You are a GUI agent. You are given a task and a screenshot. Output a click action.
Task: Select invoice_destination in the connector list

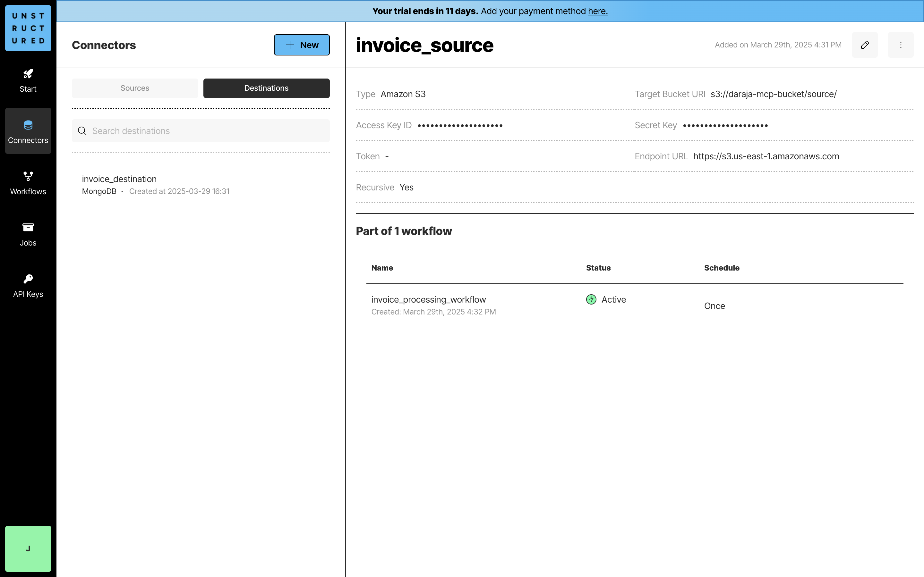click(119, 179)
